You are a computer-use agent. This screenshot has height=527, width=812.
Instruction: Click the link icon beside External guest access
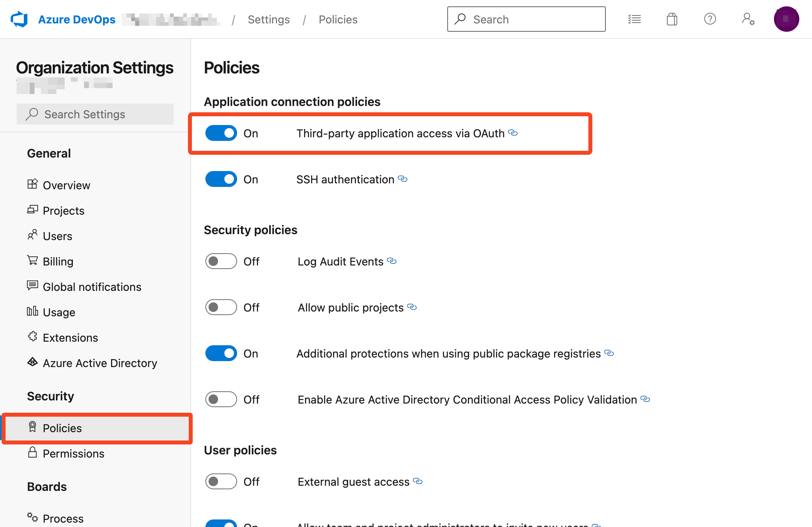point(417,481)
